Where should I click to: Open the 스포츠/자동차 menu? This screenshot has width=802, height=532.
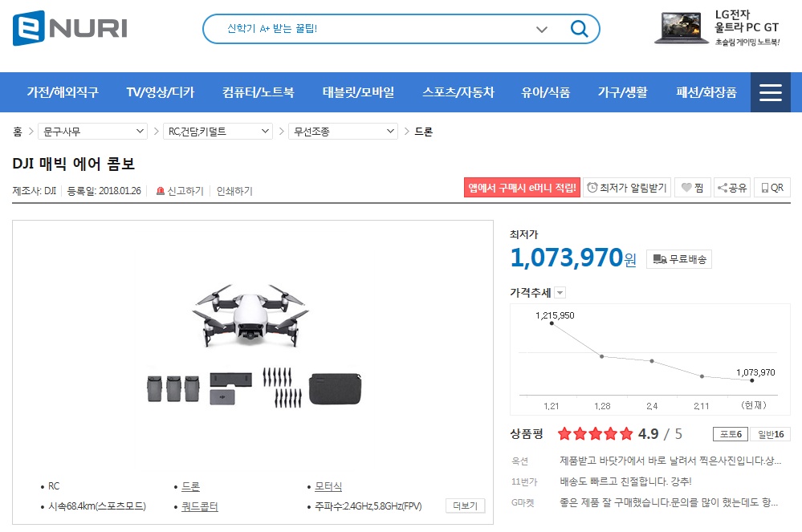pyautogui.click(x=458, y=92)
